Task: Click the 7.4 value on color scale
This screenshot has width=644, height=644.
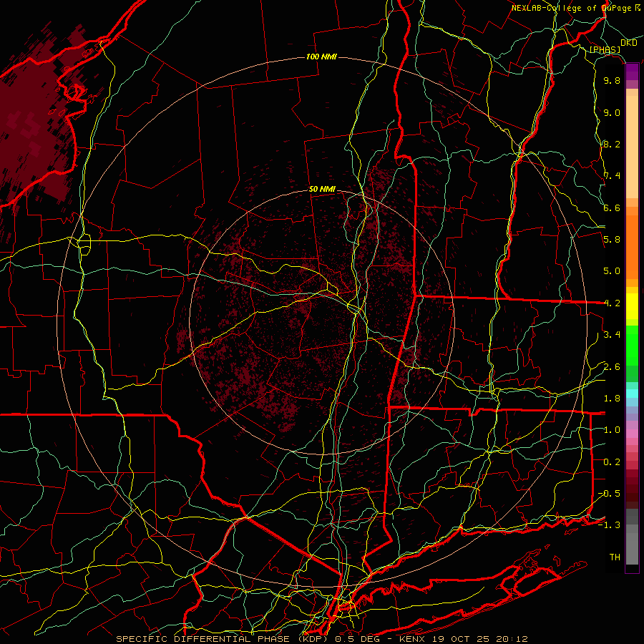Action: tap(612, 176)
